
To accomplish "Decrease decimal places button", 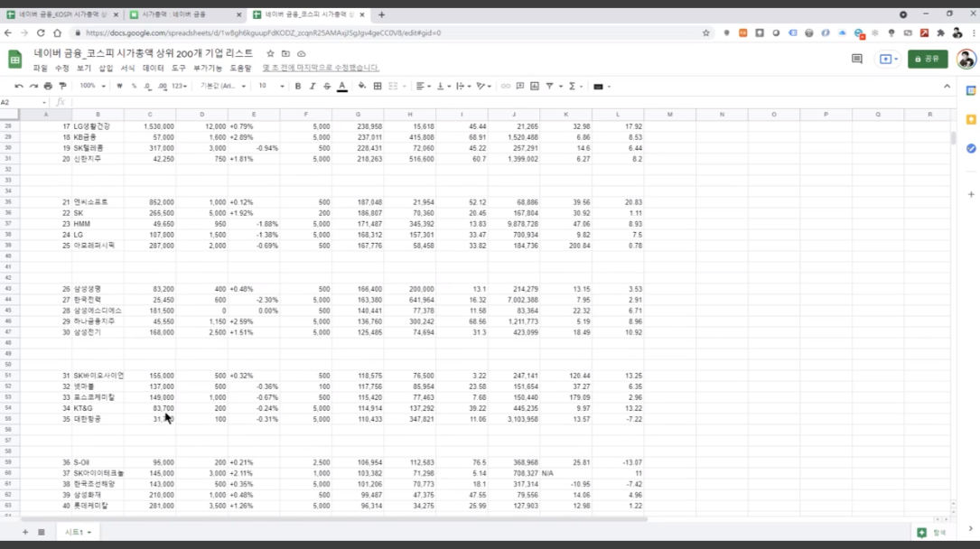I will coord(147,86).
